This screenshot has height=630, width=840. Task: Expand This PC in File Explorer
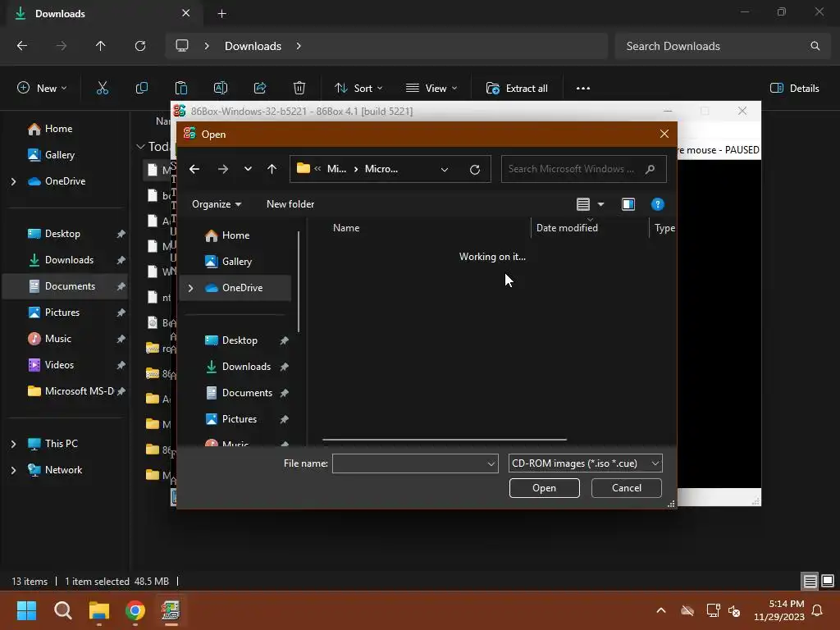[x=13, y=444]
